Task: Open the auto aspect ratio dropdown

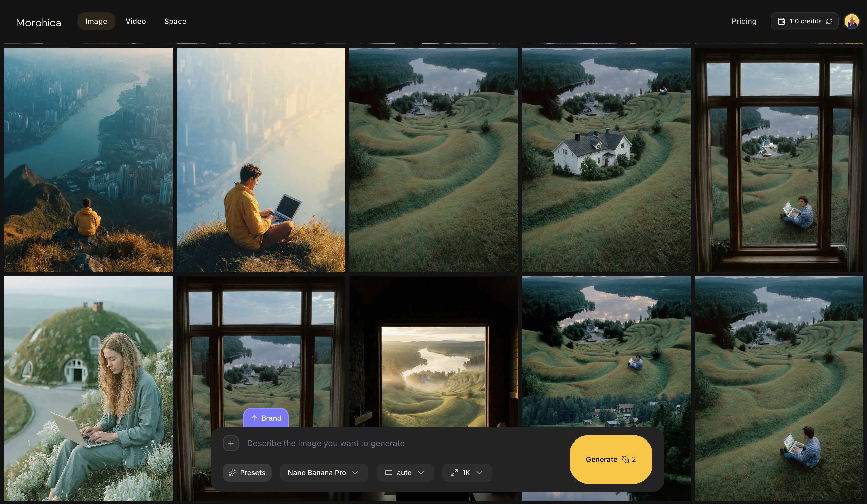Action: (405, 473)
